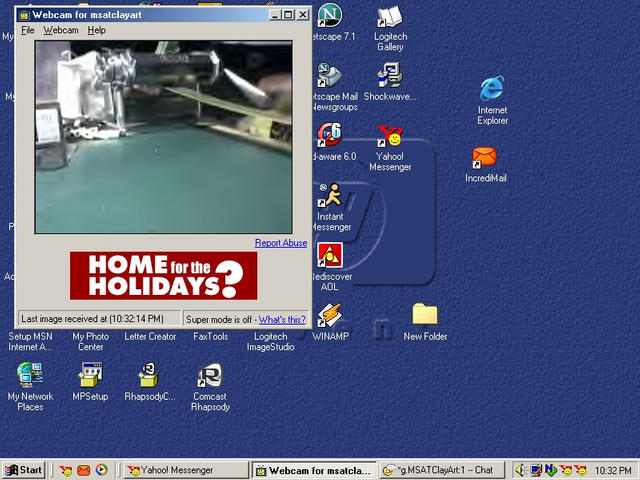Click the webcam window title bar icon

[24, 15]
